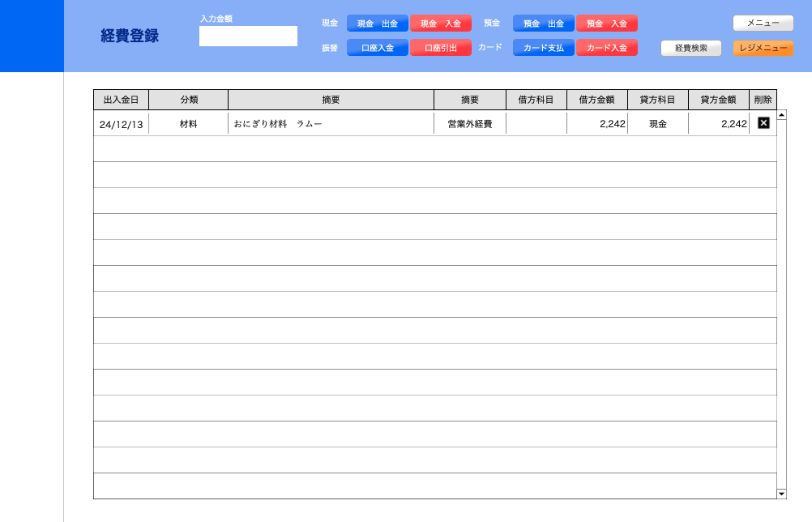Delete the 24/12/13 expense row
Viewport: 812px width, 522px height.
point(763,123)
